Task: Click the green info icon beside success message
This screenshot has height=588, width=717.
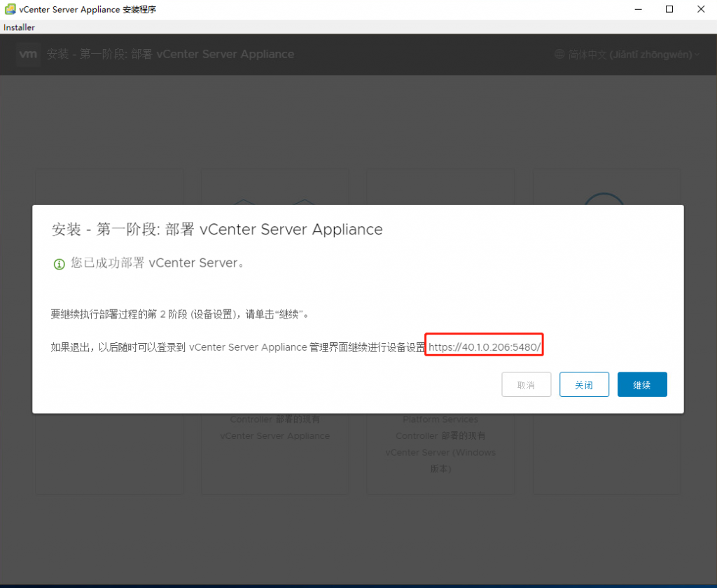Action: [59, 264]
